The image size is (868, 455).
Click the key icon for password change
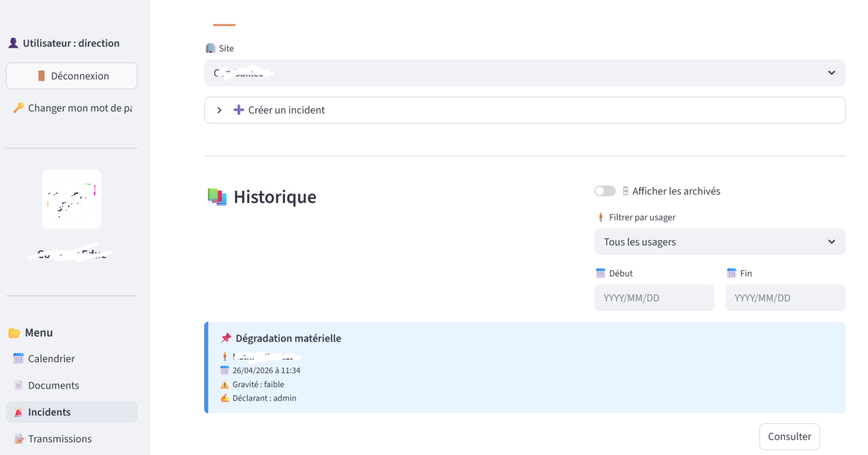(19, 107)
